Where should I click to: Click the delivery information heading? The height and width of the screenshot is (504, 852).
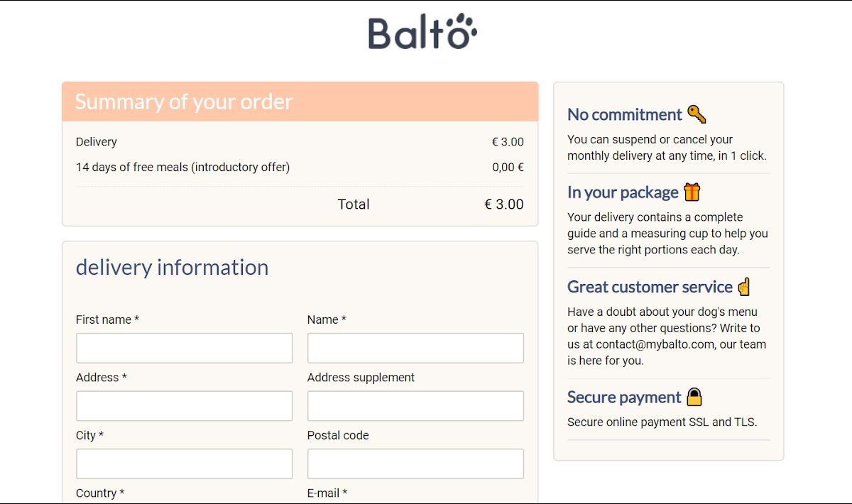[172, 267]
